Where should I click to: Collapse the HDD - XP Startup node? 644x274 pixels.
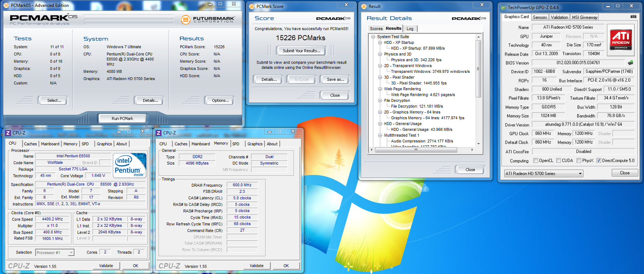380,42
